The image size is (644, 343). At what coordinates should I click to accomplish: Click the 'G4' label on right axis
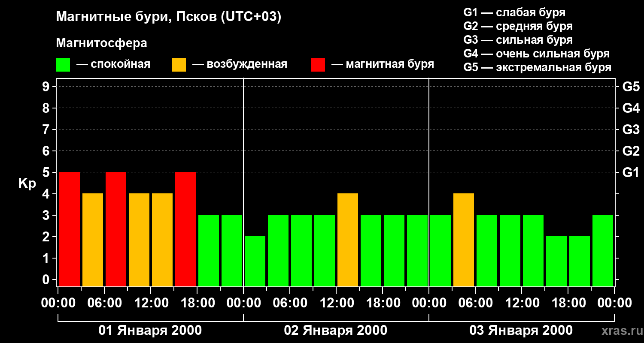coord(631,108)
